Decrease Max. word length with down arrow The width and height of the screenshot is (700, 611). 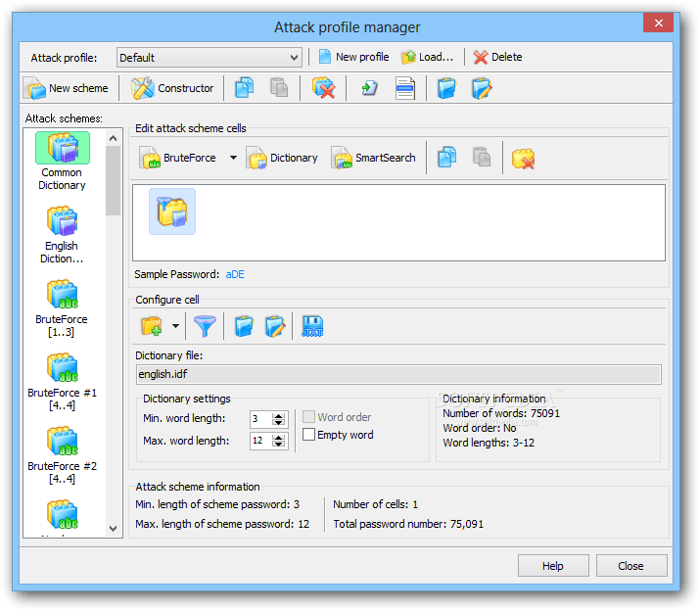pyautogui.click(x=279, y=445)
